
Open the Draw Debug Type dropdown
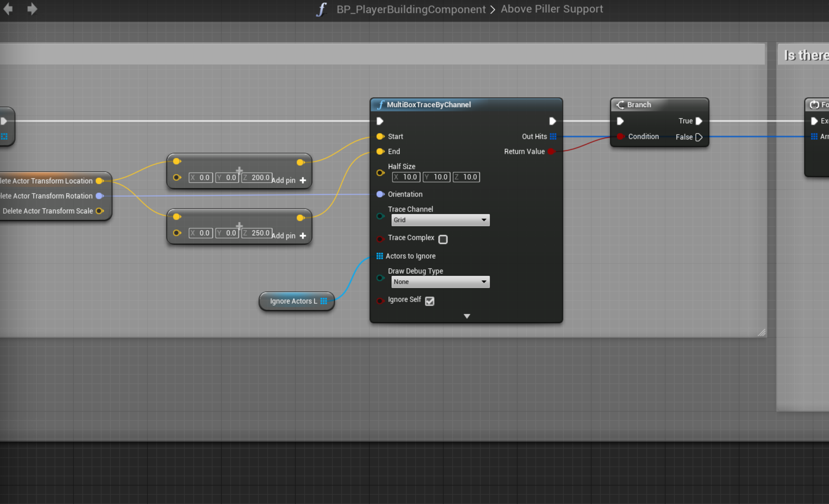(x=440, y=282)
